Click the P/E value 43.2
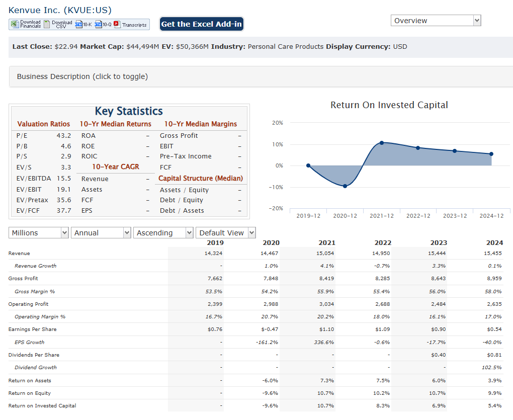 pyautogui.click(x=64, y=136)
